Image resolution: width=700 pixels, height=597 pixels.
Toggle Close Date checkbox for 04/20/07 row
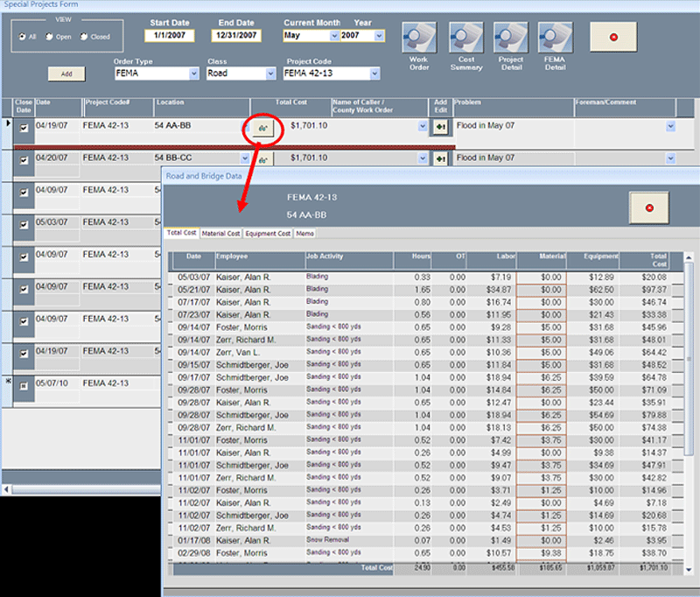tap(24, 160)
